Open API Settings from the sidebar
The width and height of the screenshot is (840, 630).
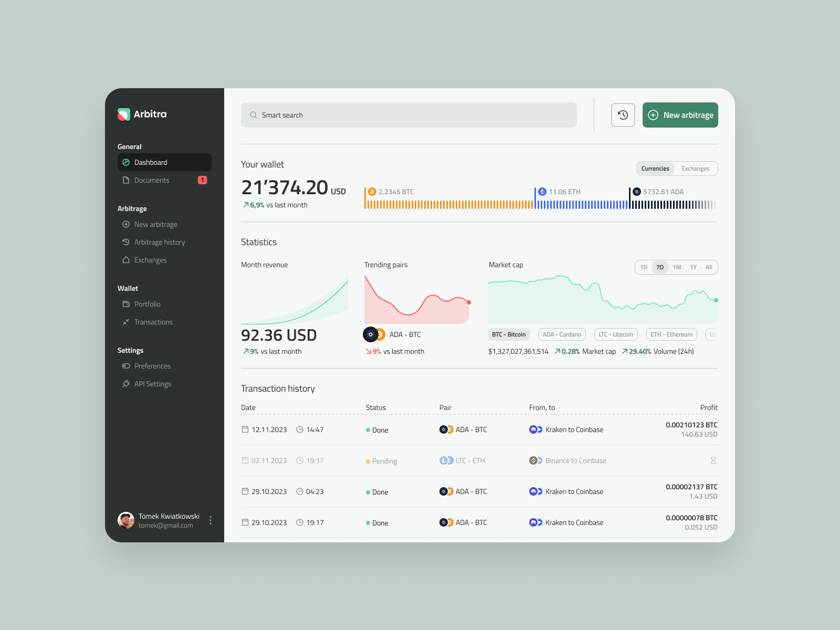pyautogui.click(x=153, y=384)
